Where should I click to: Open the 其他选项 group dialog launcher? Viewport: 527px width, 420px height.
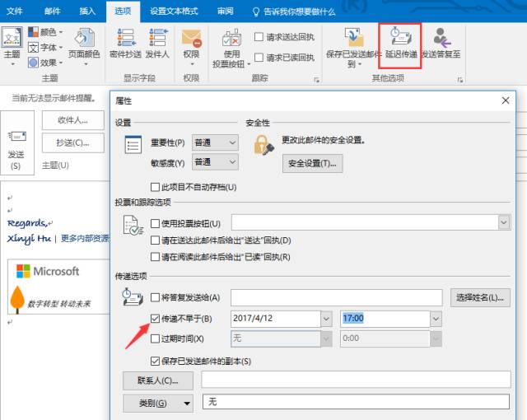coord(460,80)
